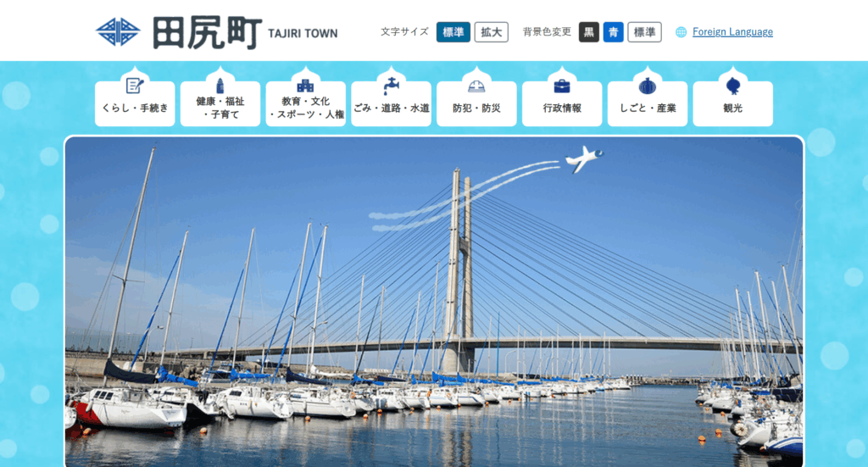Switch background color to black (黒)

pyautogui.click(x=589, y=32)
